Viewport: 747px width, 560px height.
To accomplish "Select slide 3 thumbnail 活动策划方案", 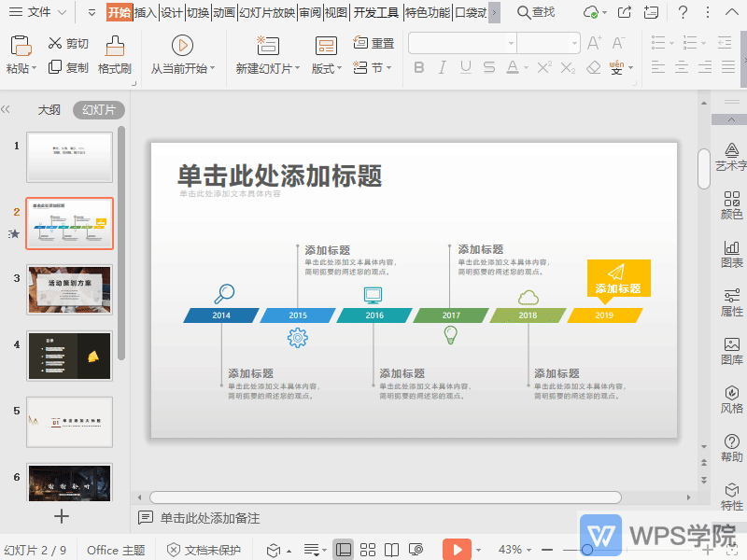I will click(70, 289).
